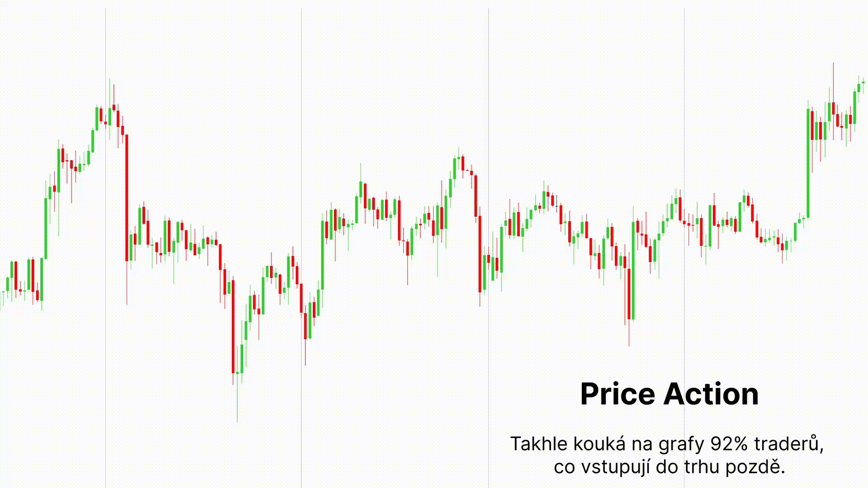
Task: Click the last candle at chart's right edge
Action: tap(863, 82)
